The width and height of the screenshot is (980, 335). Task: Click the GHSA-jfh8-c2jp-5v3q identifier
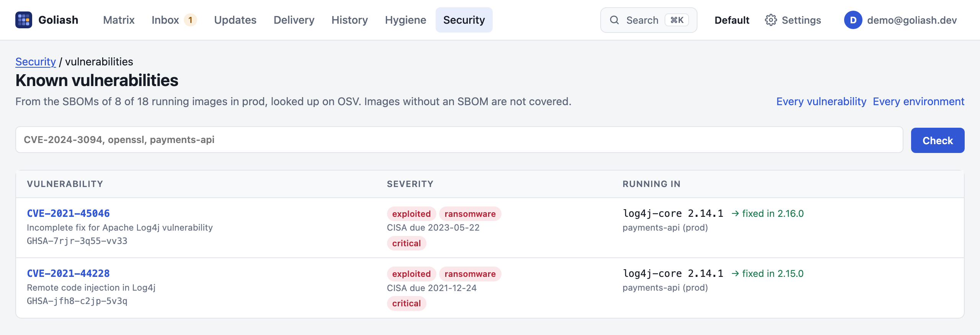click(77, 301)
